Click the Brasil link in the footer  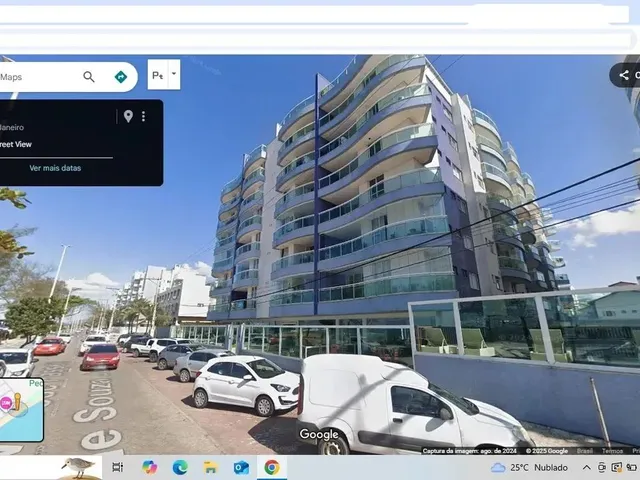tap(585, 451)
